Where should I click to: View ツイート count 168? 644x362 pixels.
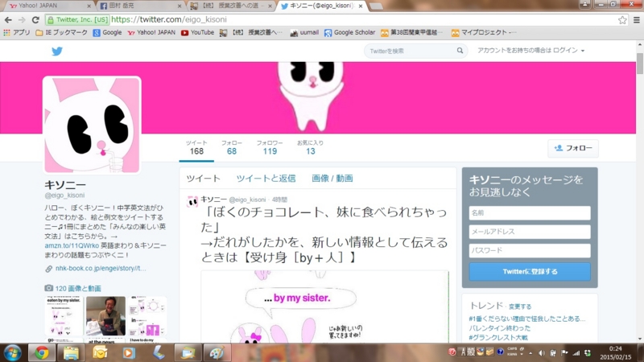pyautogui.click(x=196, y=147)
